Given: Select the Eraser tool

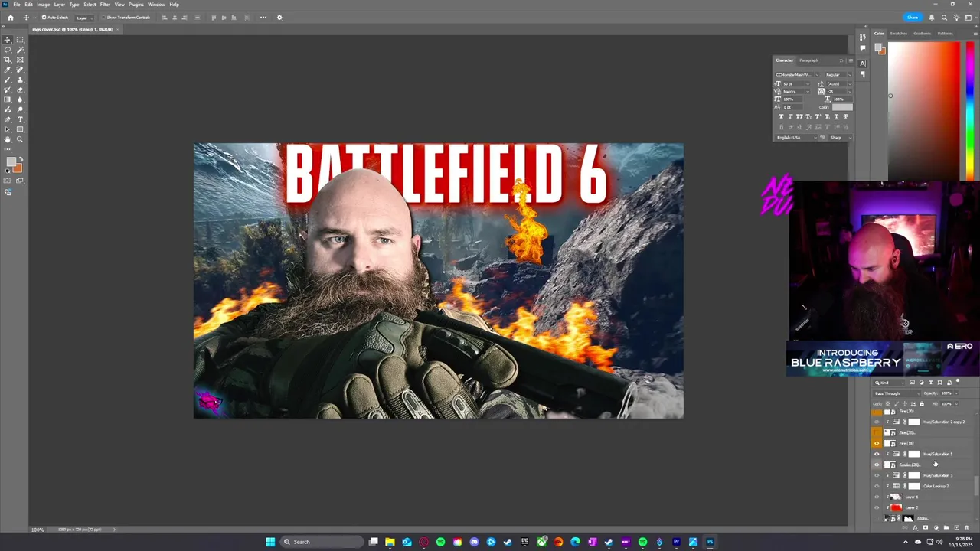Looking at the screenshot, I should coord(20,90).
